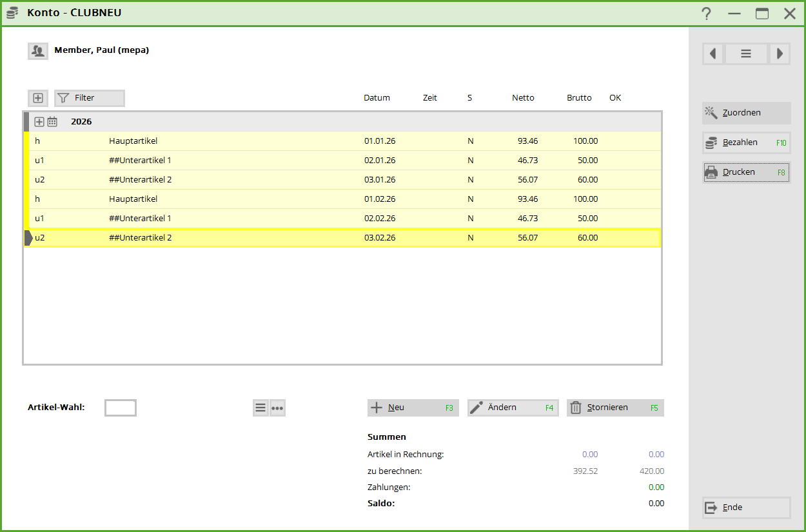
Task: Expand the 2026 year group
Action: click(39, 122)
